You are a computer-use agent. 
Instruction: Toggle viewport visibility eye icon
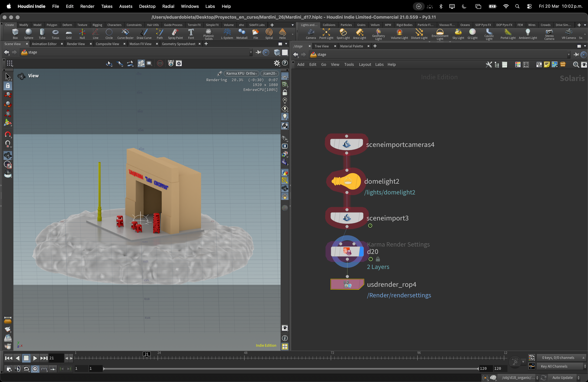(x=285, y=328)
